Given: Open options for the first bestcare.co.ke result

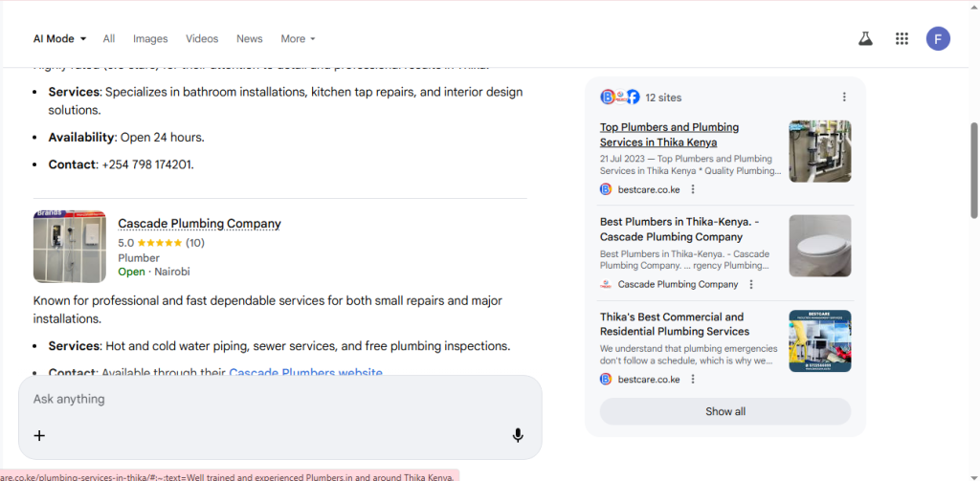Looking at the screenshot, I should pos(693,189).
